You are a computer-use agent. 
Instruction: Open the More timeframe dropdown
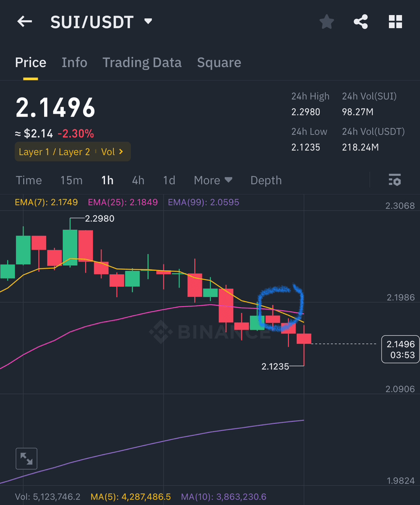[213, 180]
